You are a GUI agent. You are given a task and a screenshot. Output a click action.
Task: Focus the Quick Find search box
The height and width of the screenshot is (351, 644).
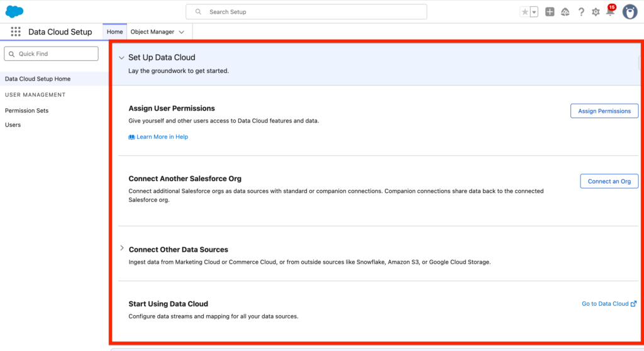pyautogui.click(x=52, y=54)
